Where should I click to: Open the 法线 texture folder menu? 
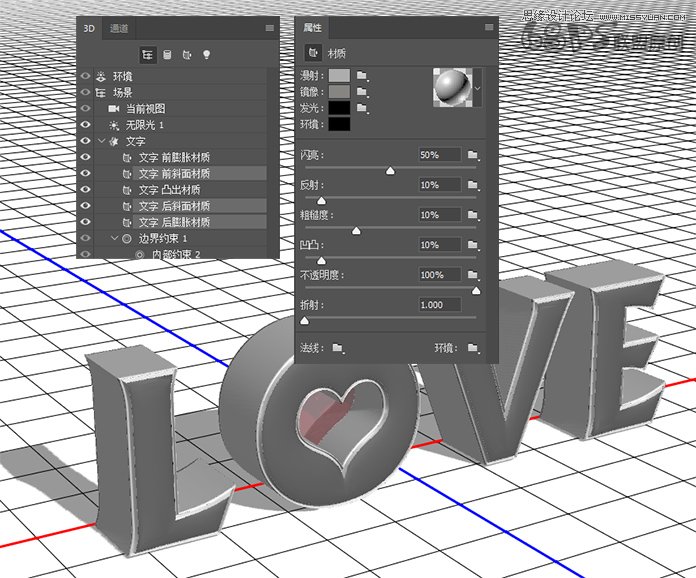click(x=338, y=348)
